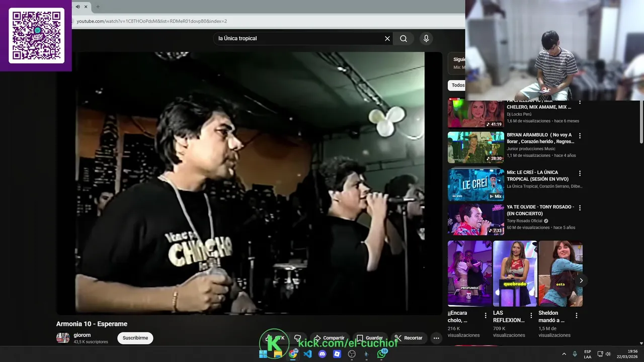Viewport: 644px width, 362px height.
Task: Dislike the video with the thumbs-down icon
Action: click(x=298, y=338)
